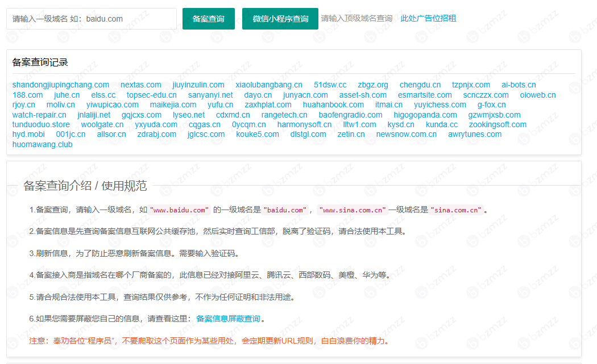Image resolution: width=597 pixels, height=364 pixels.
Task: Open maikejia.com link
Action: [173, 104]
